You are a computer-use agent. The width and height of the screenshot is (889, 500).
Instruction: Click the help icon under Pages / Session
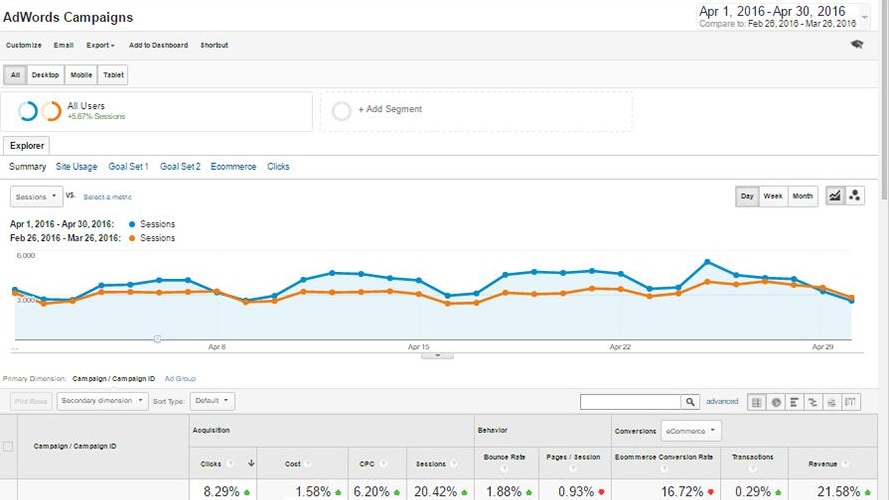(x=573, y=468)
